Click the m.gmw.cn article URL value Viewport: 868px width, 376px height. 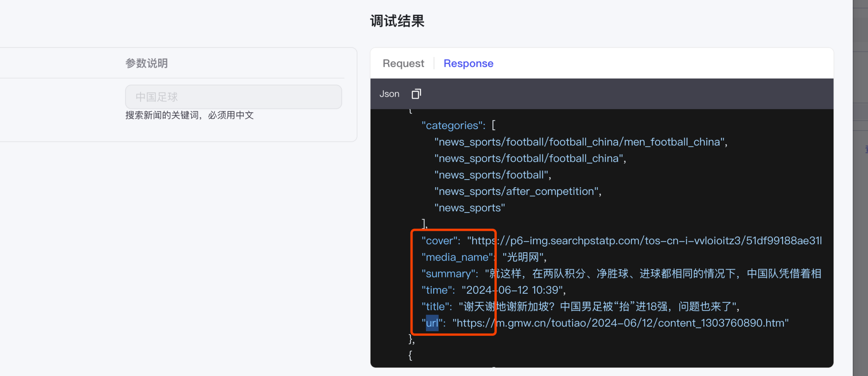(620, 323)
